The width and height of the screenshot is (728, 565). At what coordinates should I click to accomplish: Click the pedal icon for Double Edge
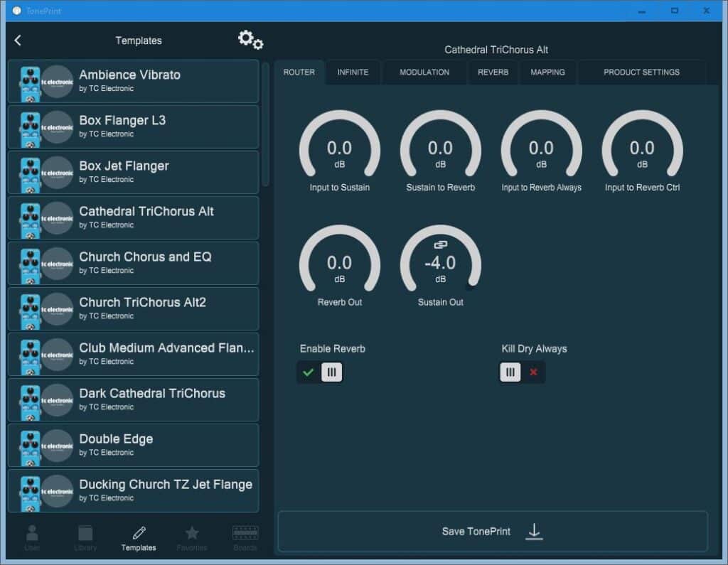click(31, 448)
